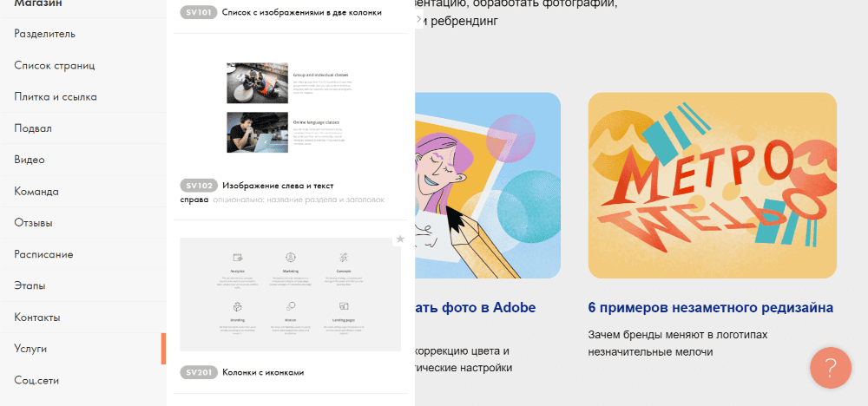The height and width of the screenshot is (406, 868).
Task: Open the Метро redesign article image
Action: pyautogui.click(x=713, y=186)
